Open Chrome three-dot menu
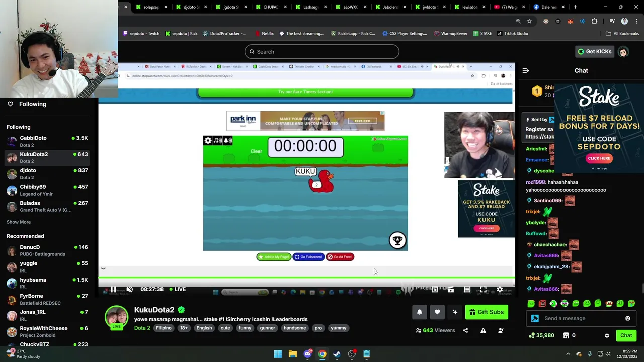The height and width of the screenshot is (362, 644). 635,21
